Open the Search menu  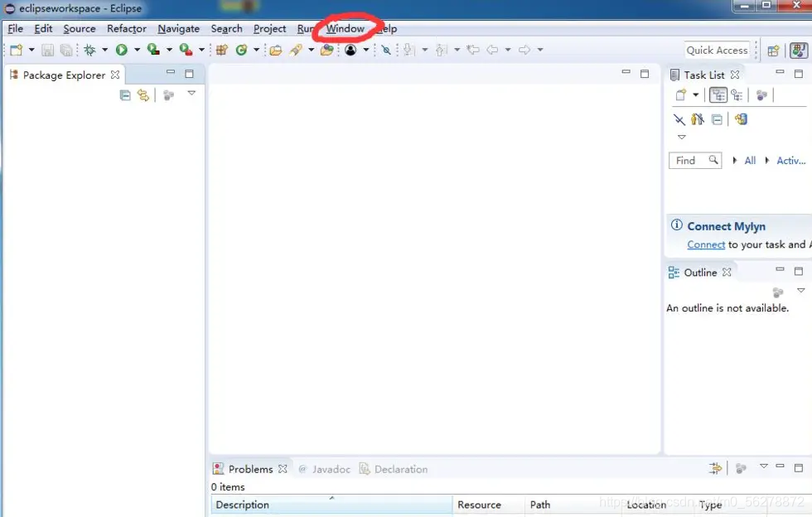(x=226, y=28)
